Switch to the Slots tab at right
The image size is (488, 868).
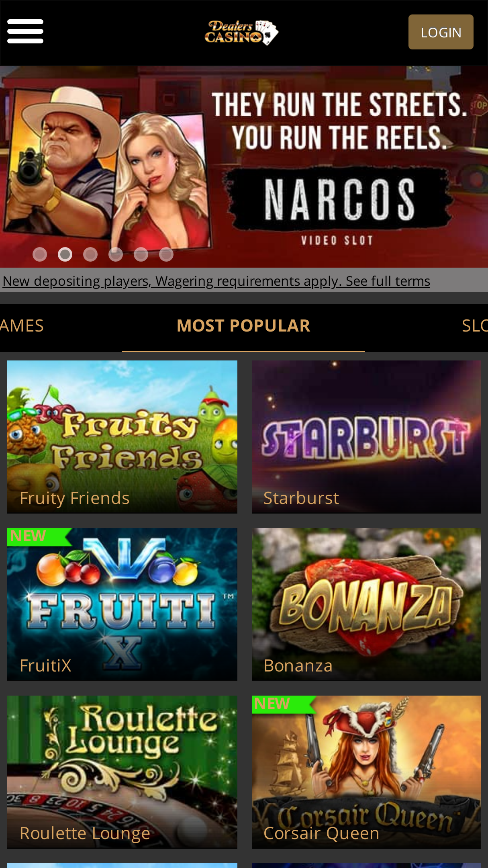475,326
